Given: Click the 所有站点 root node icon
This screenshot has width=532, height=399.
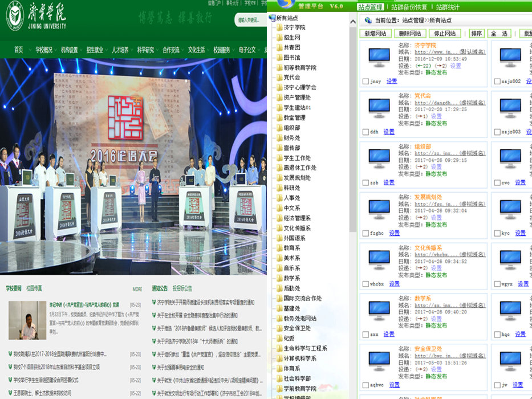Looking at the screenshot, I should pos(272,18).
